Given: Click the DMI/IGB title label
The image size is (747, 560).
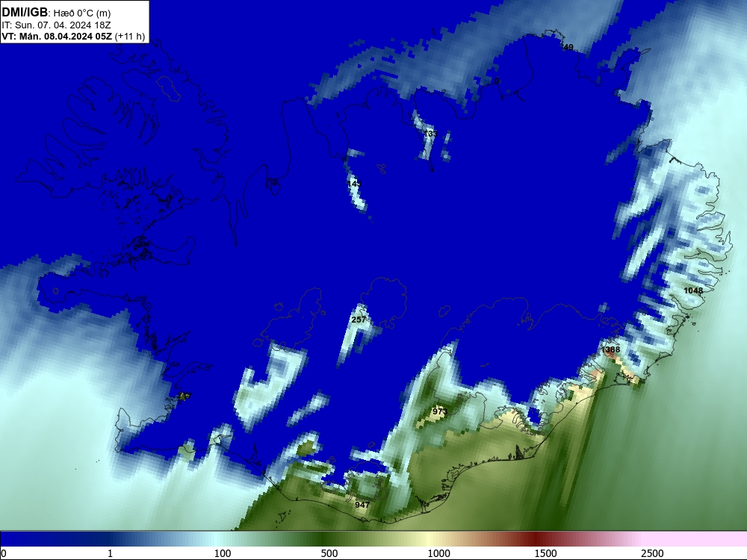Looking at the screenshot, I should click(25, 13).
